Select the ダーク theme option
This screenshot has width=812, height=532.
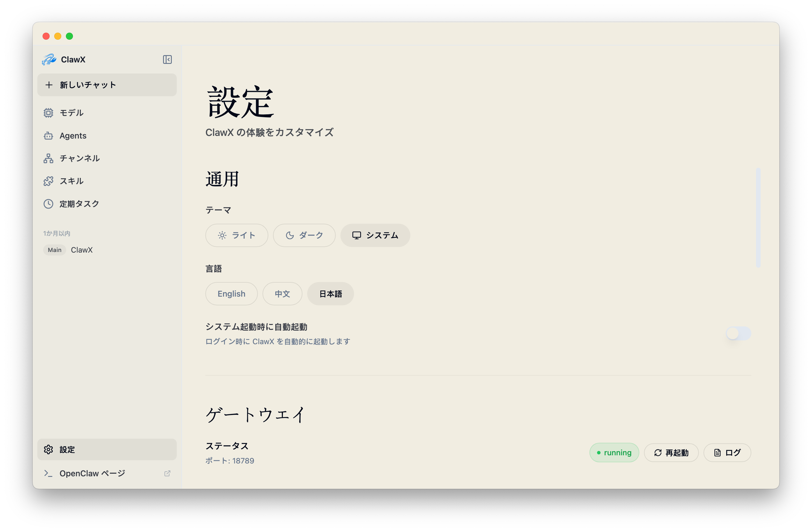click(304, 235)
